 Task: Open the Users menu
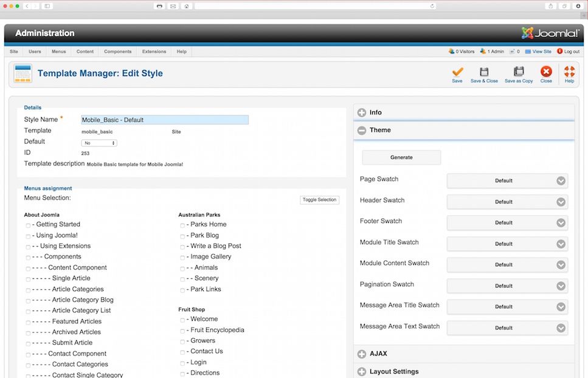point(35,51)
